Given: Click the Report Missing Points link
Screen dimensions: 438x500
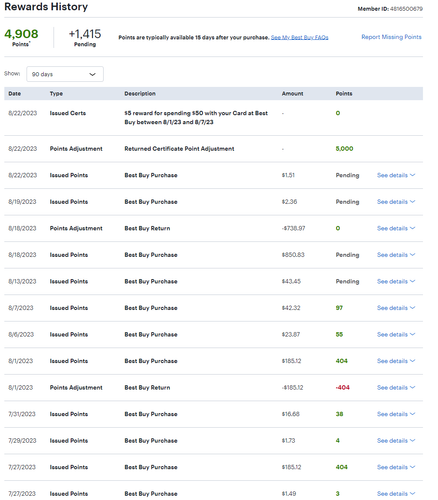Looking at the screenshot, I should 391,37.
